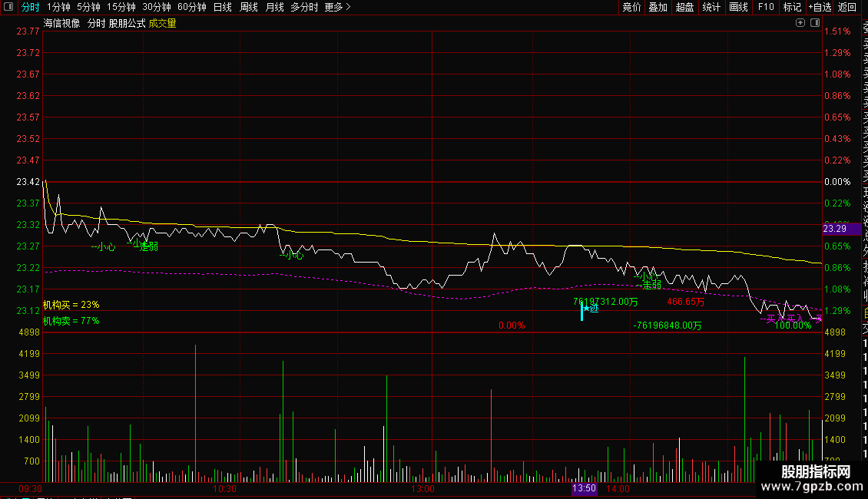Open the 统计 statistics tool

point(711,7)
